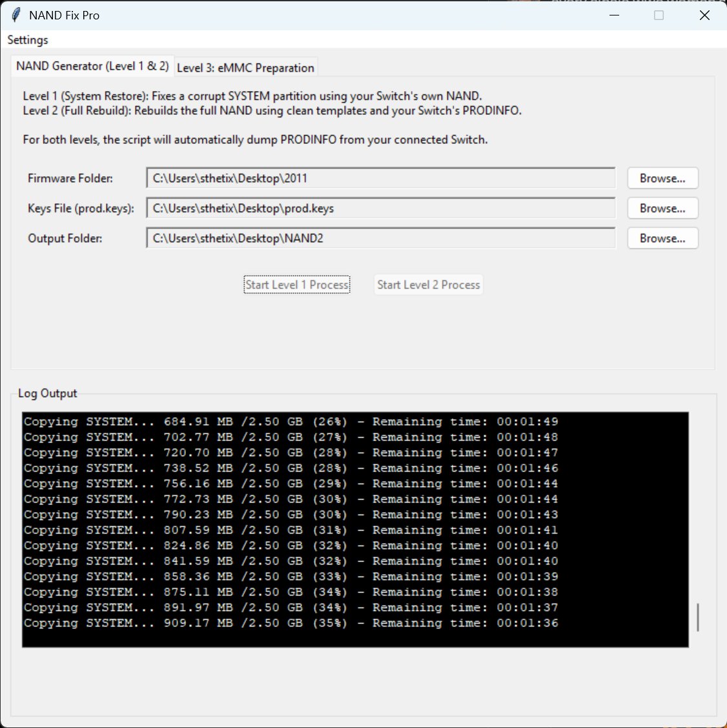The image size is (727, 728).
Task: Click log line showing 858.36 MB (33%)
Action: [x=291, y=576]
